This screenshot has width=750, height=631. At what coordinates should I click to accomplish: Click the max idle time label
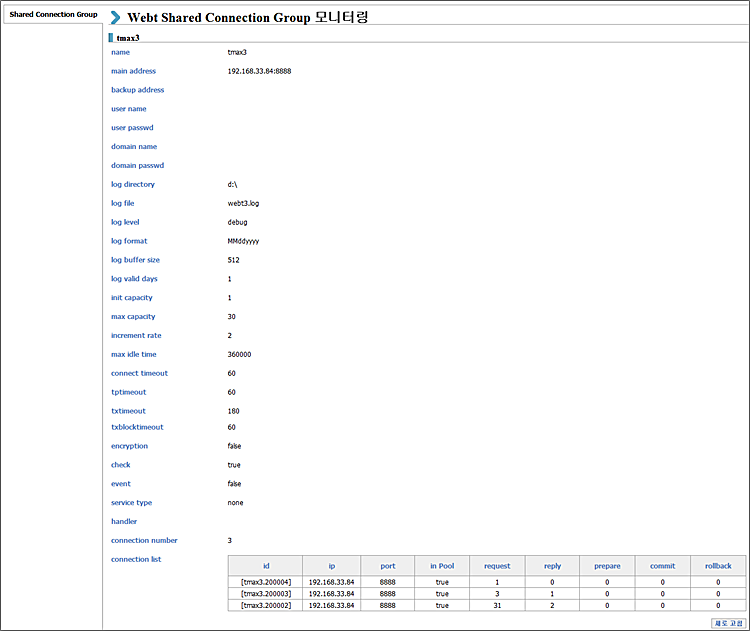[134, 354]
